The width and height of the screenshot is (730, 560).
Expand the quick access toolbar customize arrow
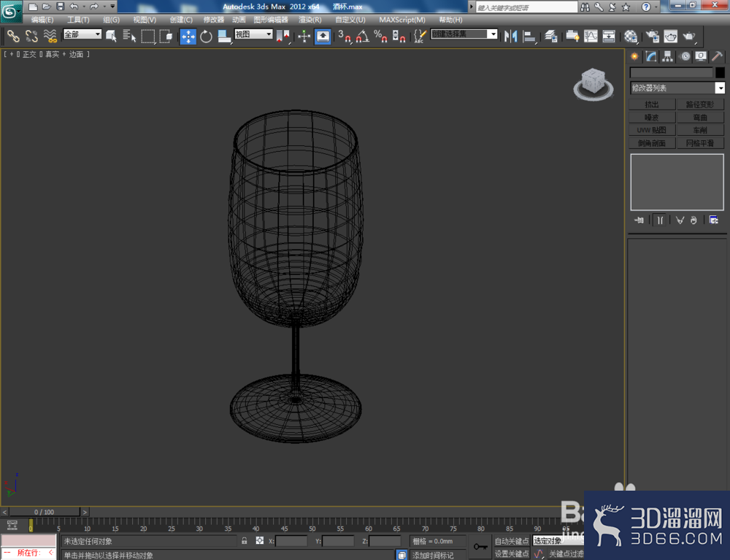[112, 7]
